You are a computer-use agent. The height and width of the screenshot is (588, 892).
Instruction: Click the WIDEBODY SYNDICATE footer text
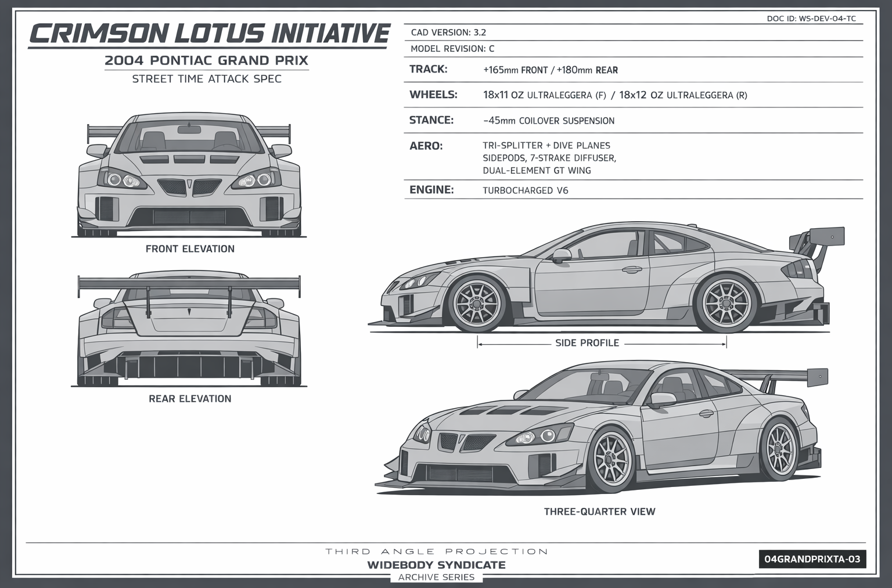click(x=437, y=565)
